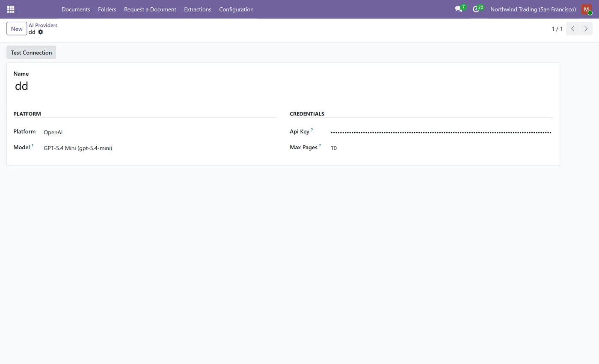The width and height of the screenshot is (599, 364).
Task: Open the Extractions menu
Action: point(198,9)
